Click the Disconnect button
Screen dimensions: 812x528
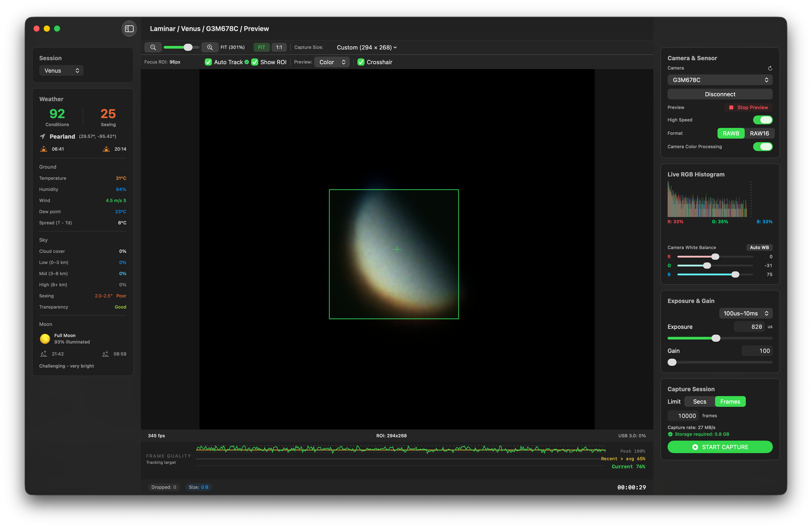[x=720, y=94]
